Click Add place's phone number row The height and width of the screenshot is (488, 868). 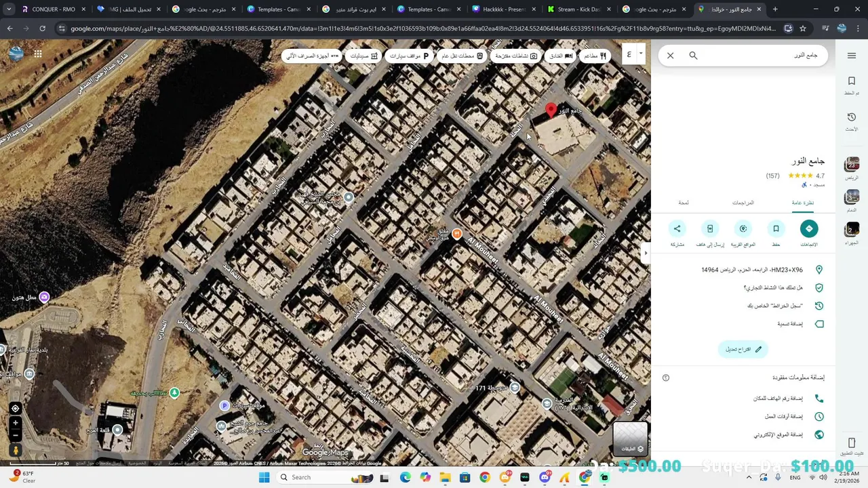pos(743,399)
